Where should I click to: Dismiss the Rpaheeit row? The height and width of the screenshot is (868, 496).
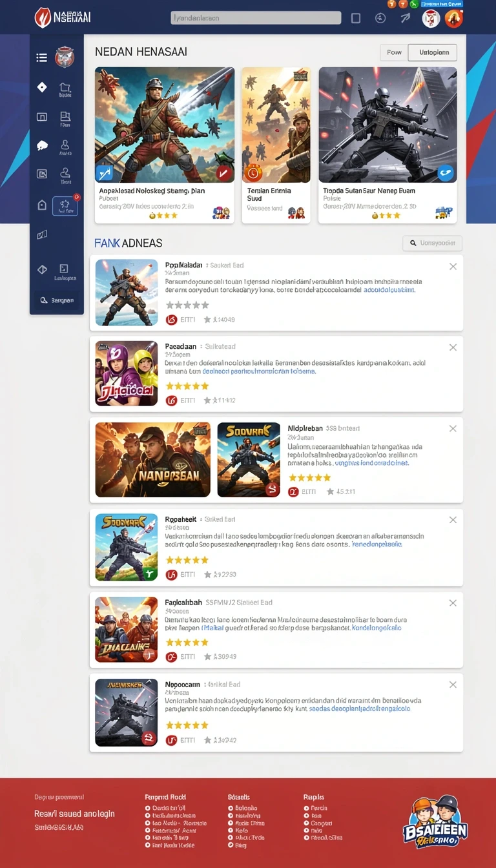(453, 520)
